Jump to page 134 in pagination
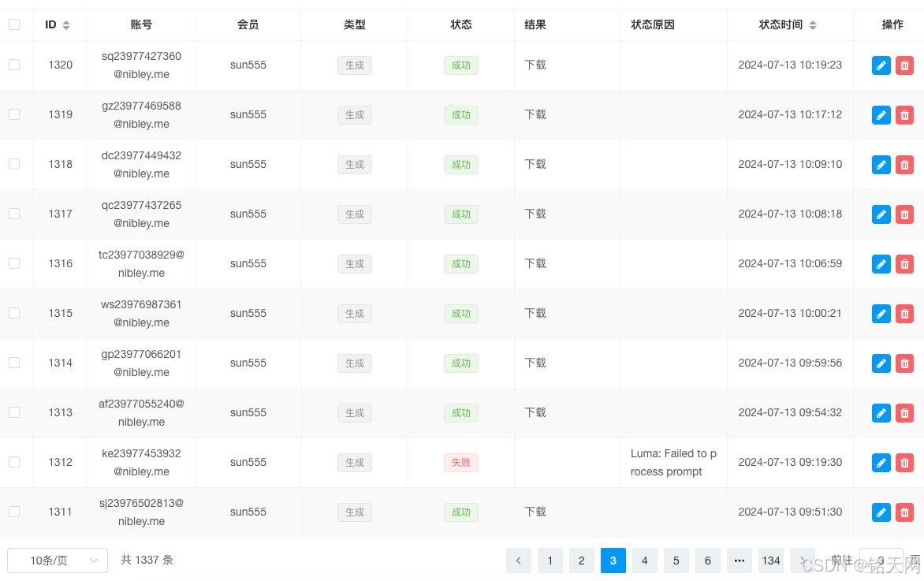This screenshot has height=581, width=924. pos(771,561)
